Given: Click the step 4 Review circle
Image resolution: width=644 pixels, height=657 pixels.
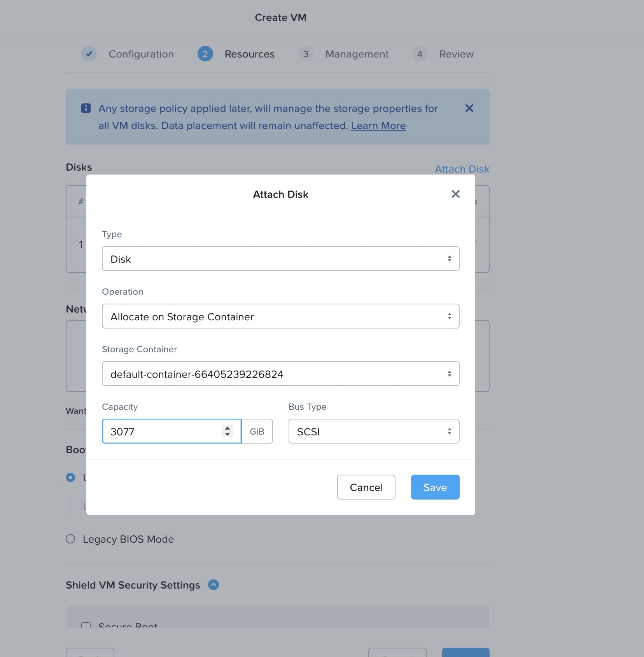Looking at the screenshot, I should tap(420, 54).
